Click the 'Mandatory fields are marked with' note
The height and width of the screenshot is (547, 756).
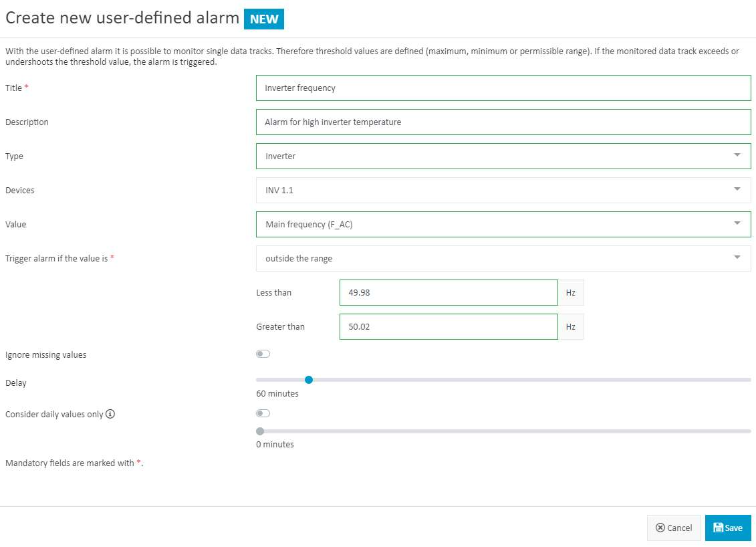coord(74,463)
